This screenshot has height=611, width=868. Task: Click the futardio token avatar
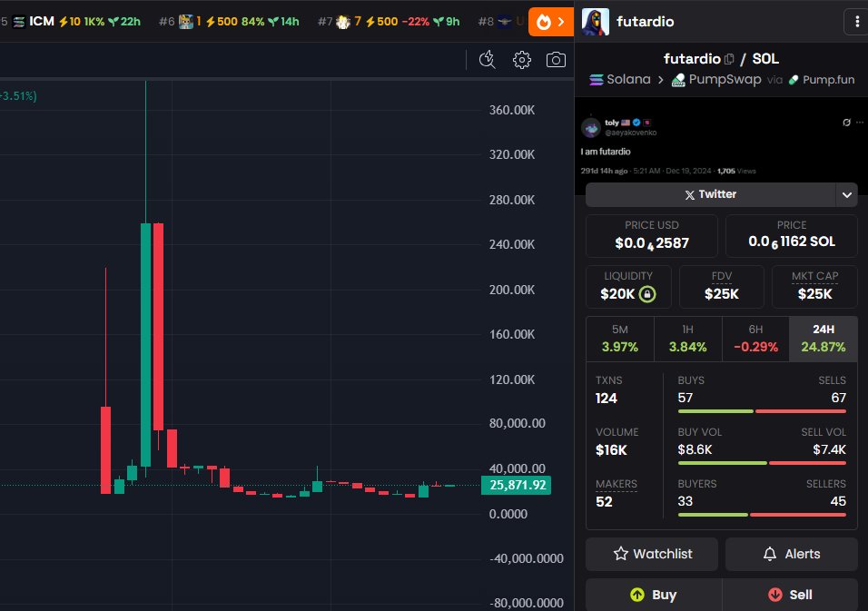pos(595,22)
